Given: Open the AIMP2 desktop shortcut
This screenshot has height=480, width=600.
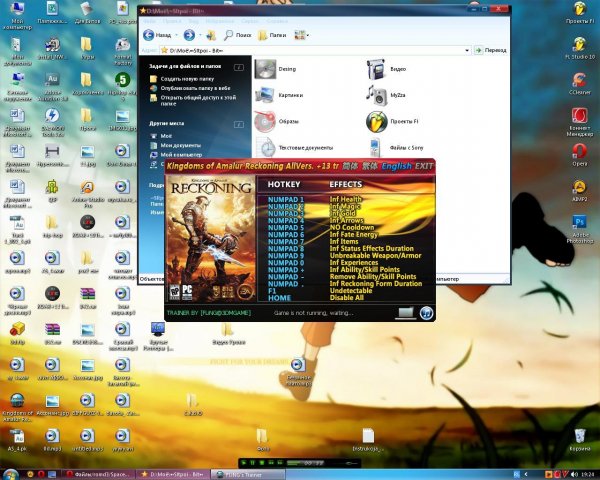Looking at the screenshot, I should coord(579,190).
